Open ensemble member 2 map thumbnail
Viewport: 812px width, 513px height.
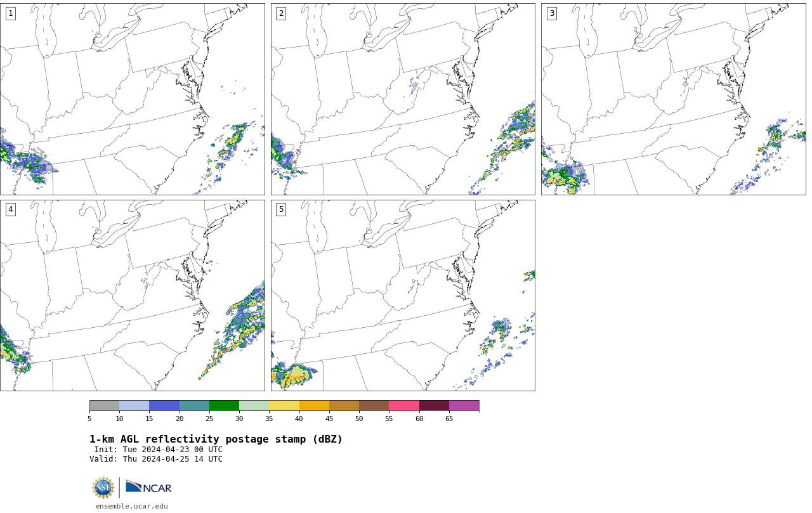coord(403,99)
